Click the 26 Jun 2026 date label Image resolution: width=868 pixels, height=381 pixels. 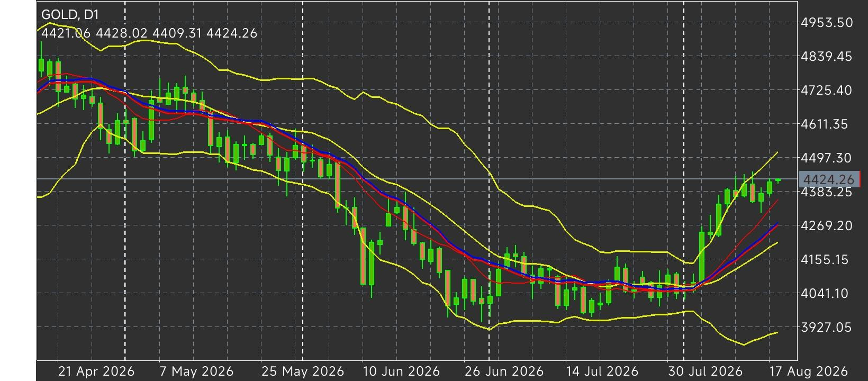(x=503, y=371)
